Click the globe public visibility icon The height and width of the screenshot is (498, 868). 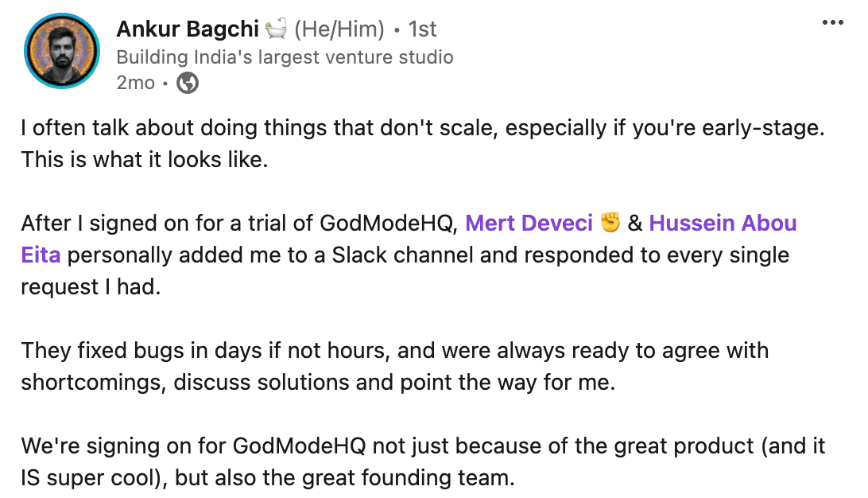click(188, 83)
